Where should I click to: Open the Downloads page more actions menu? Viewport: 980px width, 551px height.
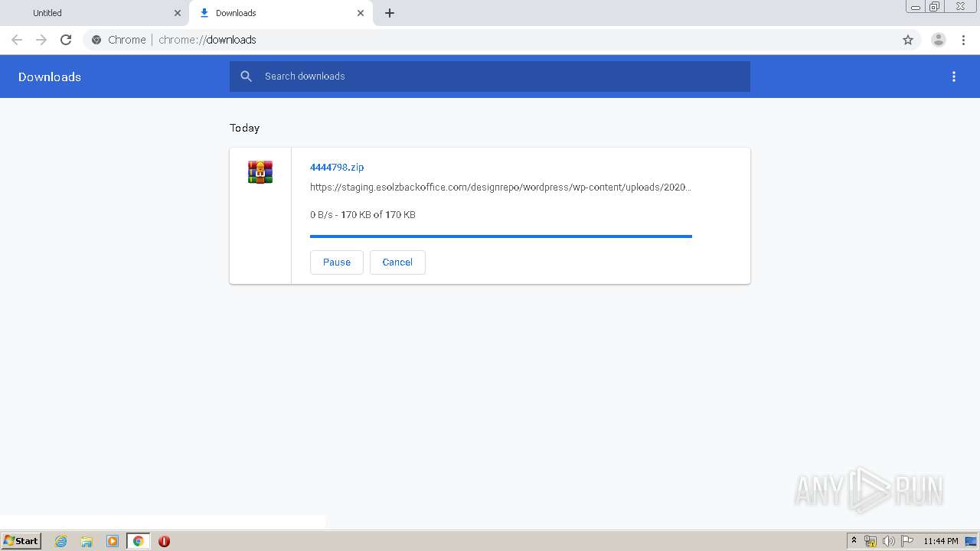(954, 77)
